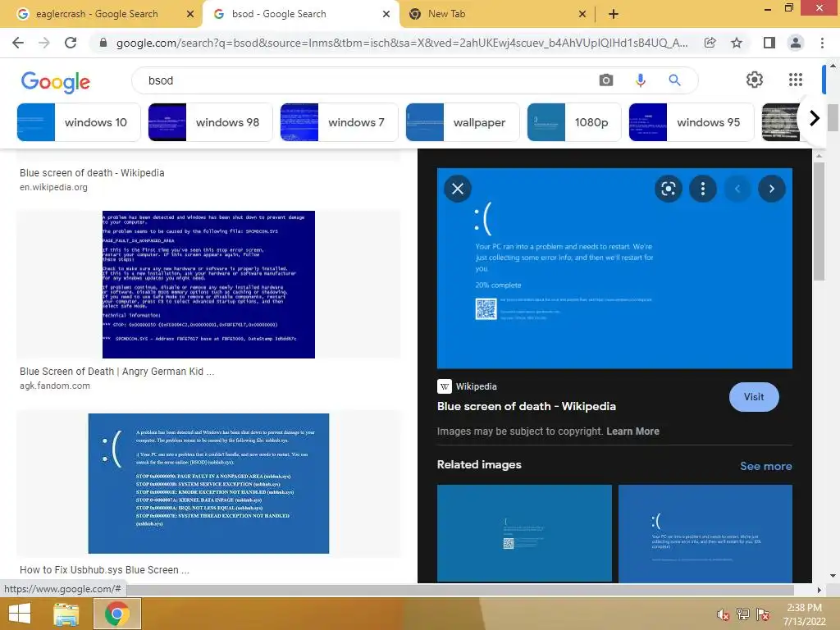
Task: Open the Chrome profile avatar
Action: tap(796, 43)
